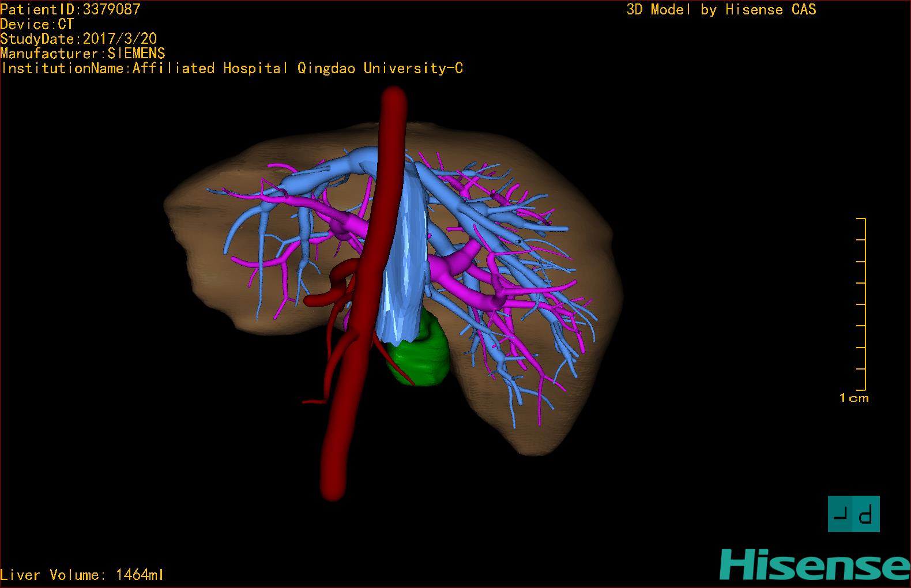This screenshot has height=588, width=911.
Task: Click the '1cm' scale label
Action: coord(854,398)
